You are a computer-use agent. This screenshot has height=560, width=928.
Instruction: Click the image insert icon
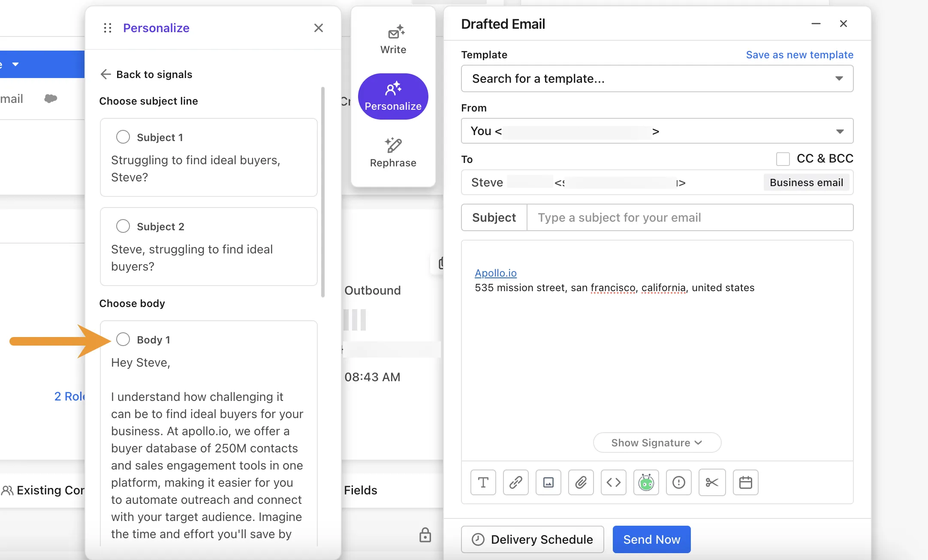coord(548,482)
